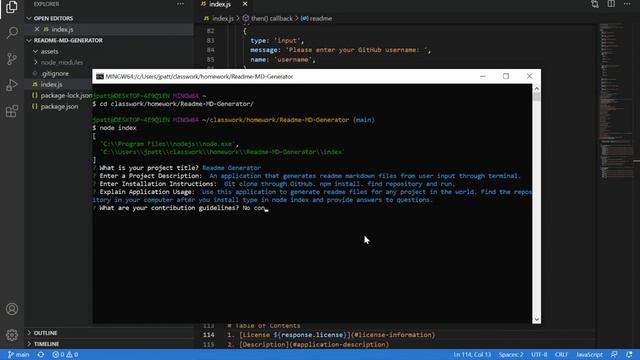The height and width of the screenshot is (360, 640).
Task: Change indentation via Spaces: 2
Action: click(511, 354)
